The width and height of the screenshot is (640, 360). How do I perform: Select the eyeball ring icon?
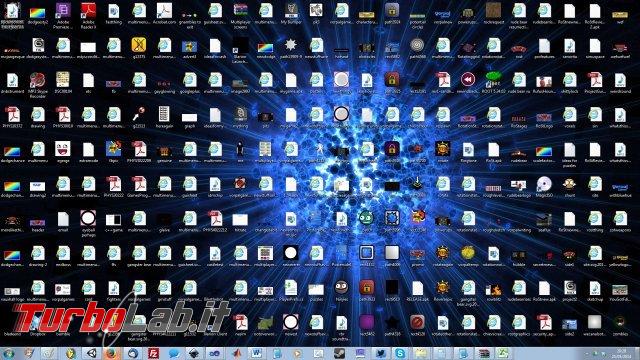click(88, 218)
